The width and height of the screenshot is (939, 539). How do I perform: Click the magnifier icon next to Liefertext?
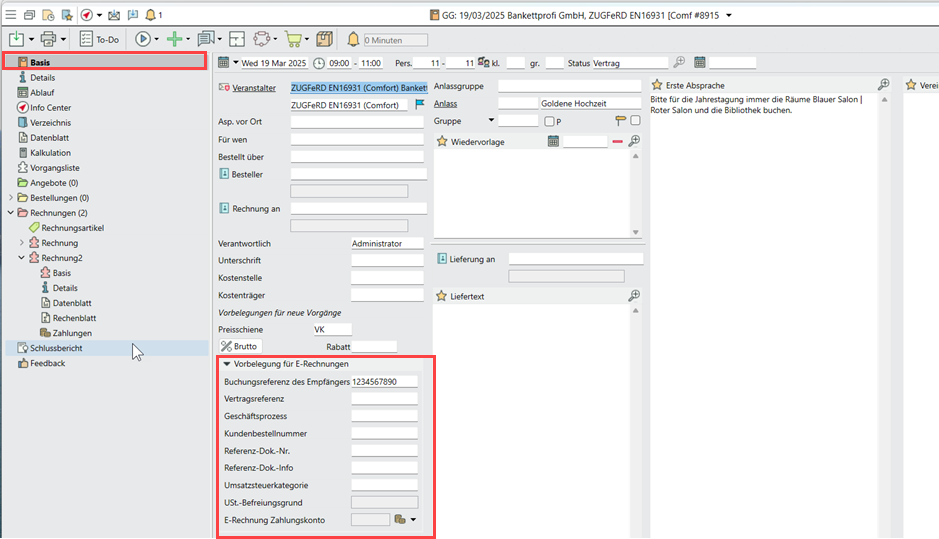633,296
